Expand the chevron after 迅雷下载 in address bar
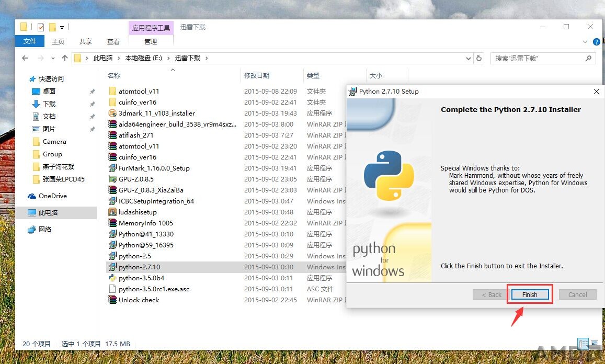Screen dimensions: 605x364 tap(207, 58)
